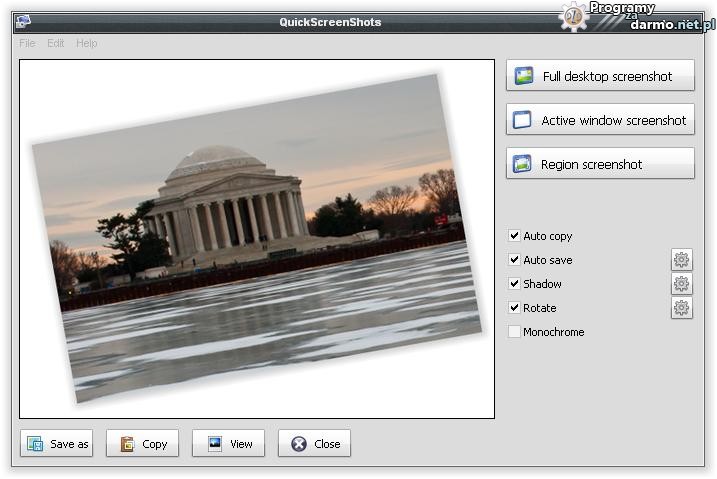Click the Full desktop screenshot icon
Viewport: 717px width, 479px height.
click(523, 76)
